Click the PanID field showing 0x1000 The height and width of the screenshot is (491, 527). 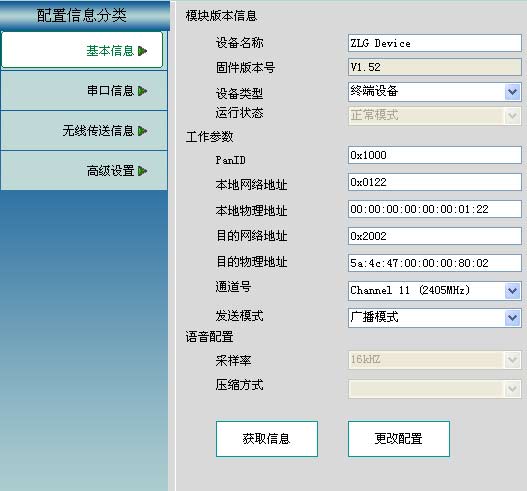tap(435, 155)
